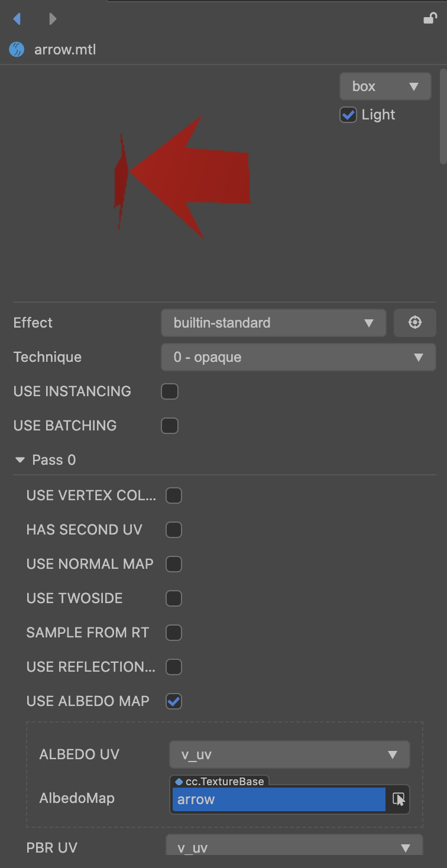Go forward with the right arrow icon
Screen dimensions: 447x868
point(53,19)
